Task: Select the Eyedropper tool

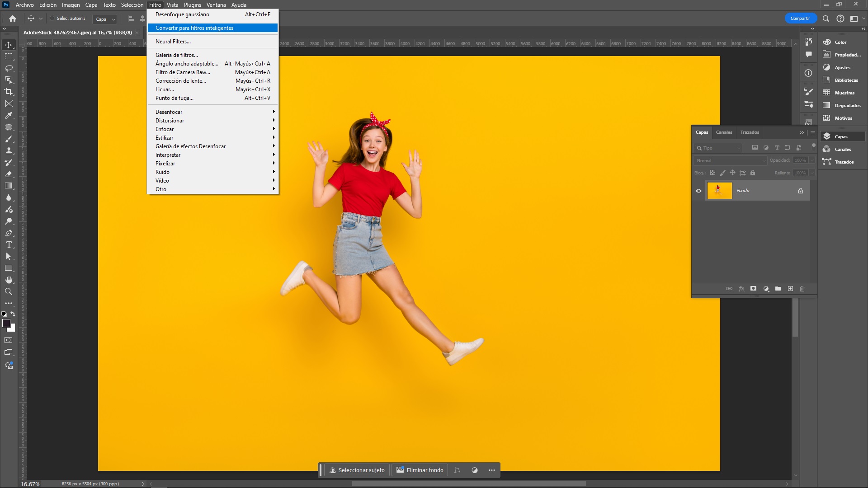Action: [x=9, y=115]
